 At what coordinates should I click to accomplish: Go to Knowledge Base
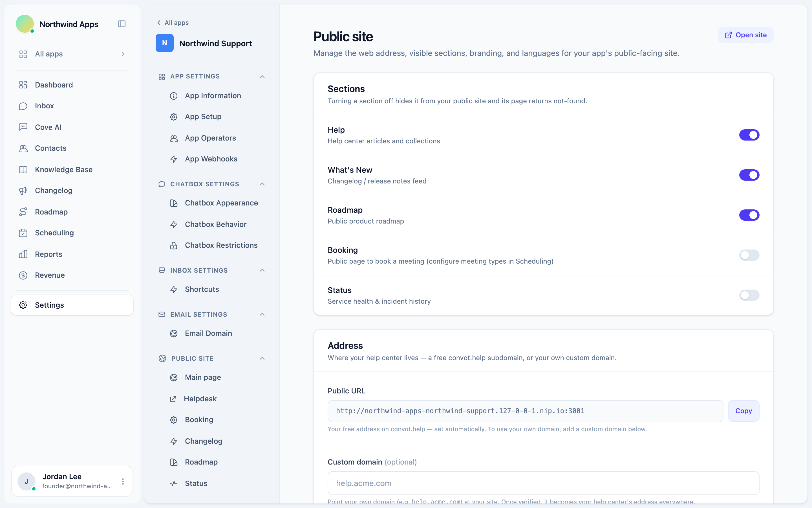pos(72,169)
